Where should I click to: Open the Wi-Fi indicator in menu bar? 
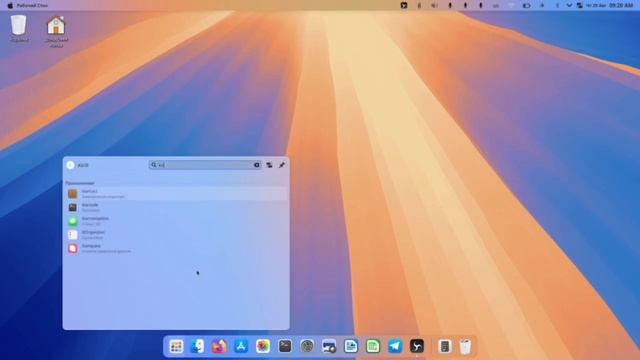(x=511, y=5)
